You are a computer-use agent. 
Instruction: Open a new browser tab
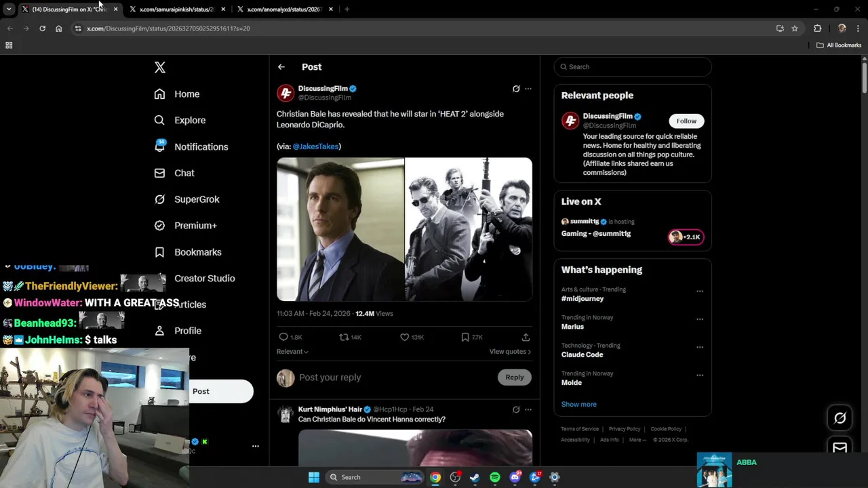(347, 9)
